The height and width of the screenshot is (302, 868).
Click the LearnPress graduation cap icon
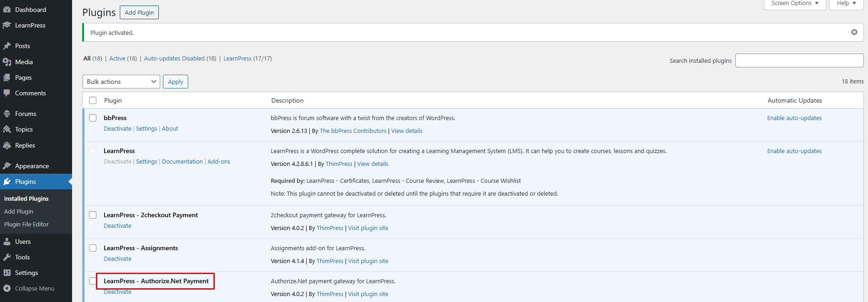pyautogui.click(x=7, y=25)
